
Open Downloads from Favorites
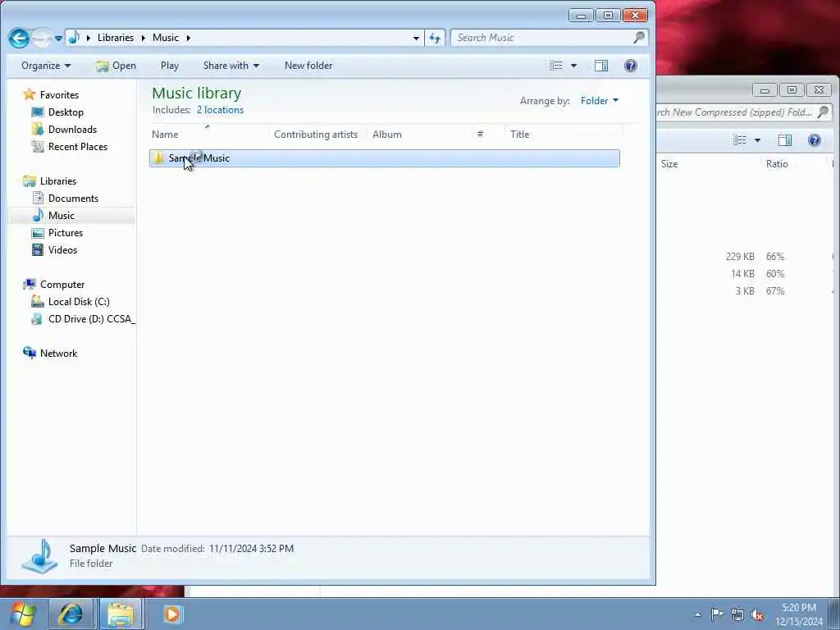pyautogui.click(x=72, y=129)
